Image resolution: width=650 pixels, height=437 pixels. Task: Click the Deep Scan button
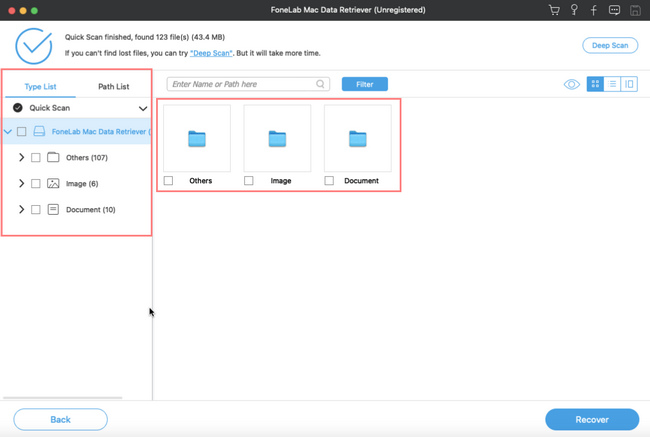[610, 46]
